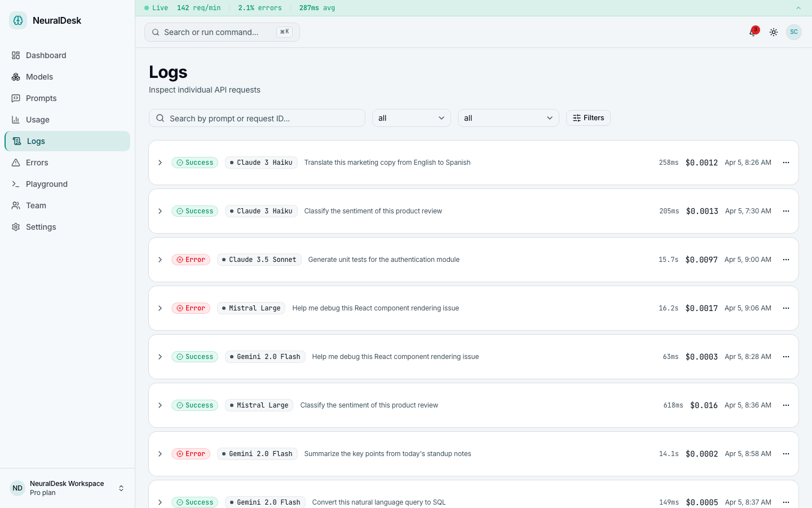Image resolution: width=812 pixels, height=508 pixels.
Task: Open the SC user avatar
Action: pos(793,32)
